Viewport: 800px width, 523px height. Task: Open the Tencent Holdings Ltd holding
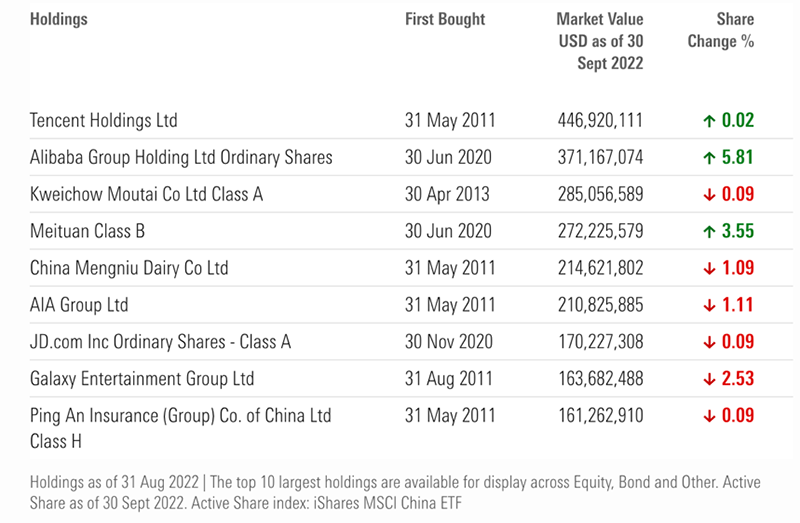pos(103,121)
